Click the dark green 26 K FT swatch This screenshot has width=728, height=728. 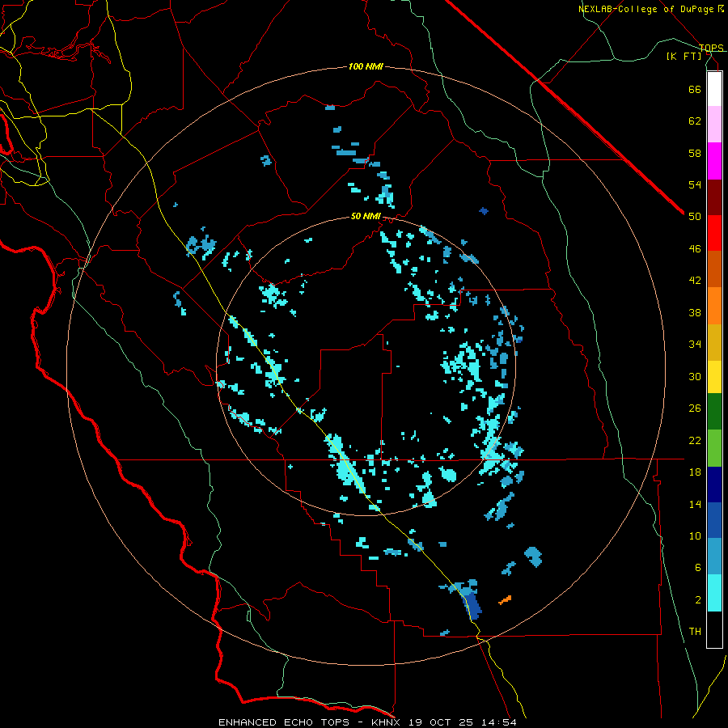point(714,412)
